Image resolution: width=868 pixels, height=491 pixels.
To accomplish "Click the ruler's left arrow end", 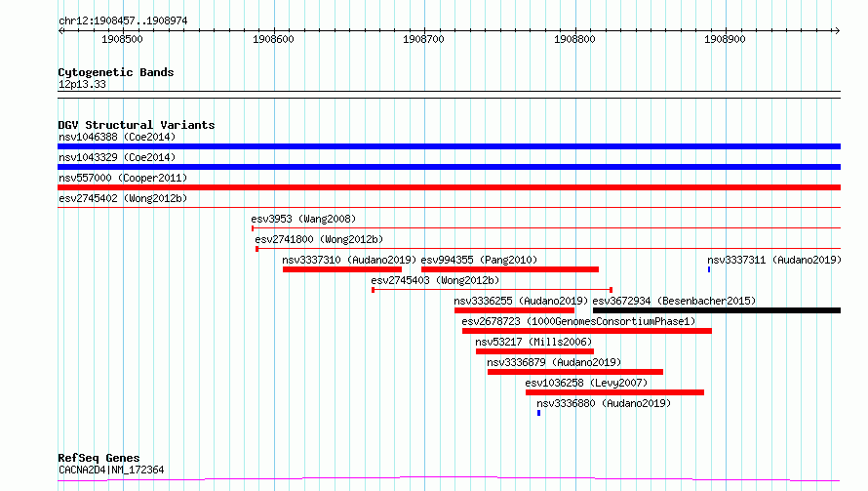I will (60, 31).
